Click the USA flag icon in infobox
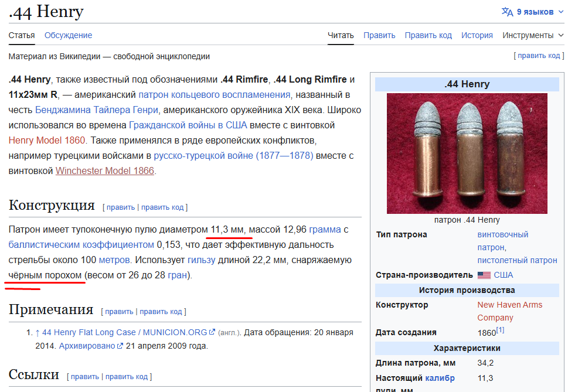The image size is (568, 392). click(x=484, y=275)
